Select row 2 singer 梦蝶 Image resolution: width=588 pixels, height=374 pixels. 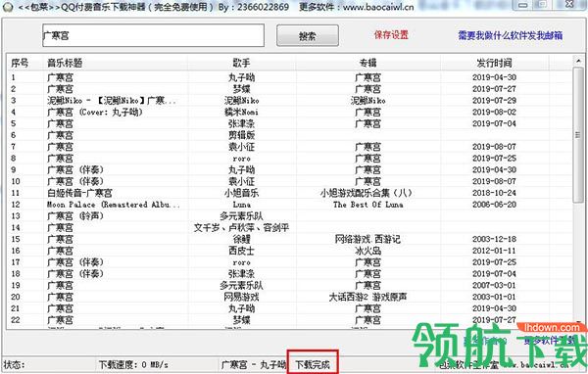click(241, 89)
